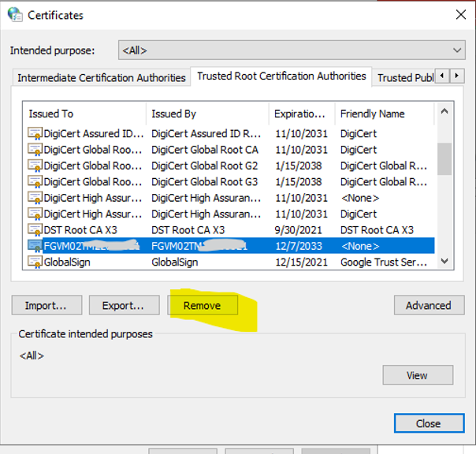Click the FGVM02TM Issued By cell

[x=199, y=246]
